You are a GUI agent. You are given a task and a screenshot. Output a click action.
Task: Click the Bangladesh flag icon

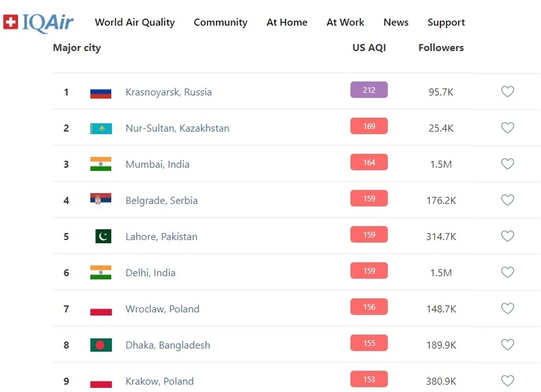pyautogui.click(x=101, y=345)
